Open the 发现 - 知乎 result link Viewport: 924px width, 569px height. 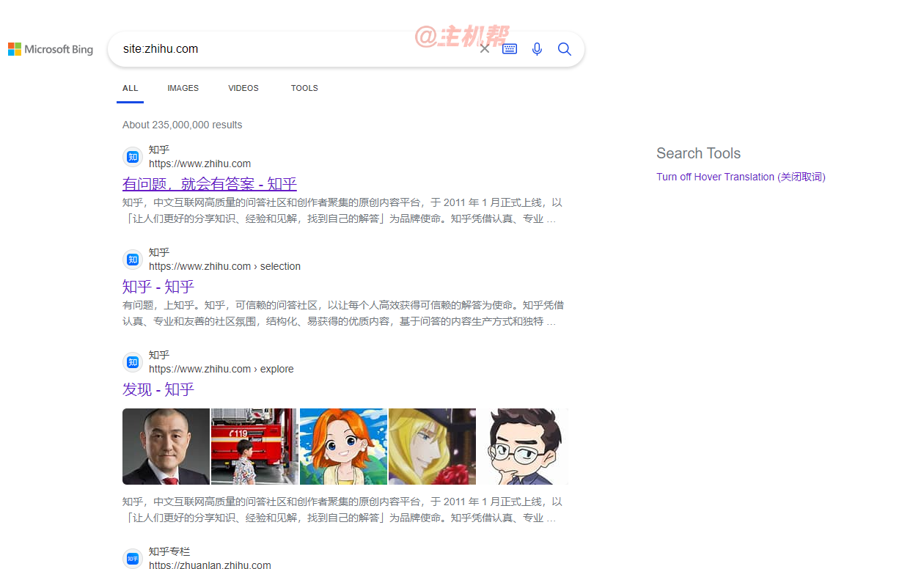pyautogui.click(x=158, y=389)
